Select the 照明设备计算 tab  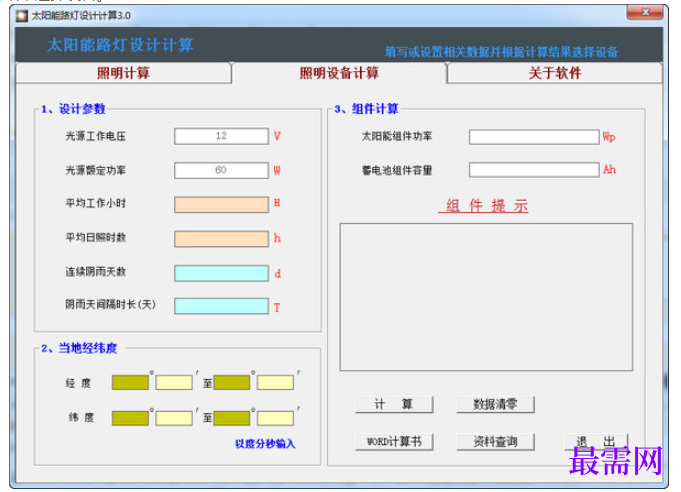coord(339,73)
